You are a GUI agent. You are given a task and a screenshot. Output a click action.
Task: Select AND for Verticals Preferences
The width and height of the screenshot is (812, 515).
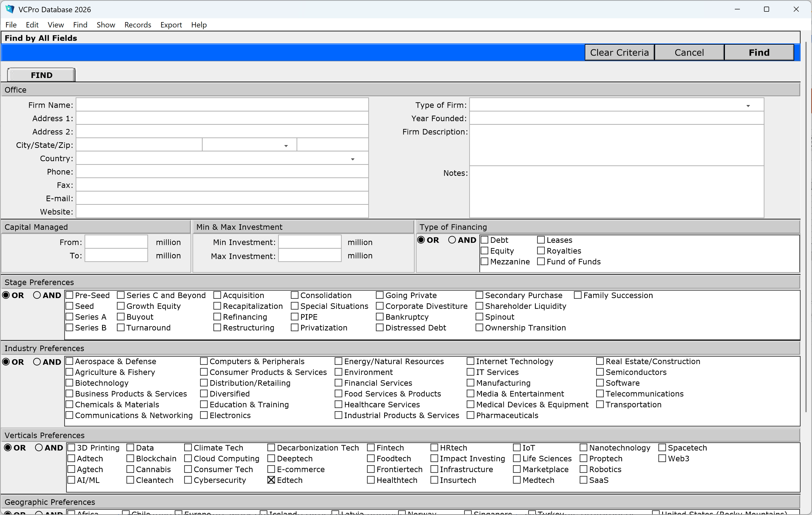[x=39, y=447]
